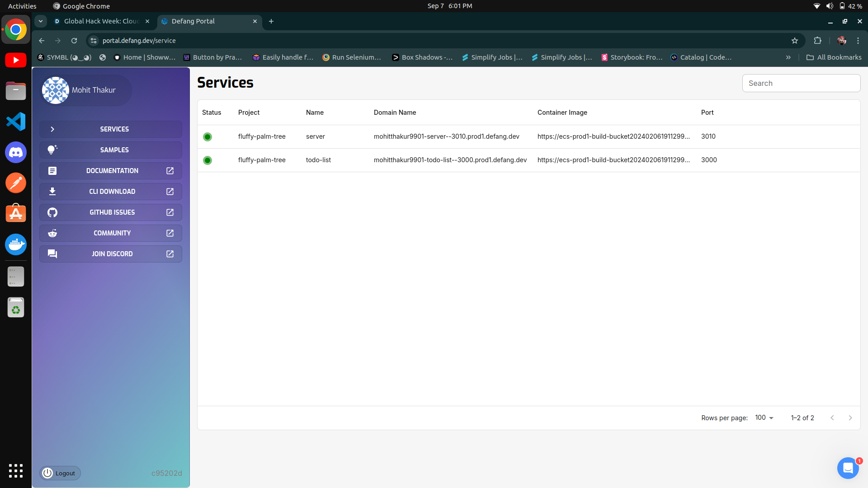Open the Activities menu in top bar
868x488 pixels.
22,6
